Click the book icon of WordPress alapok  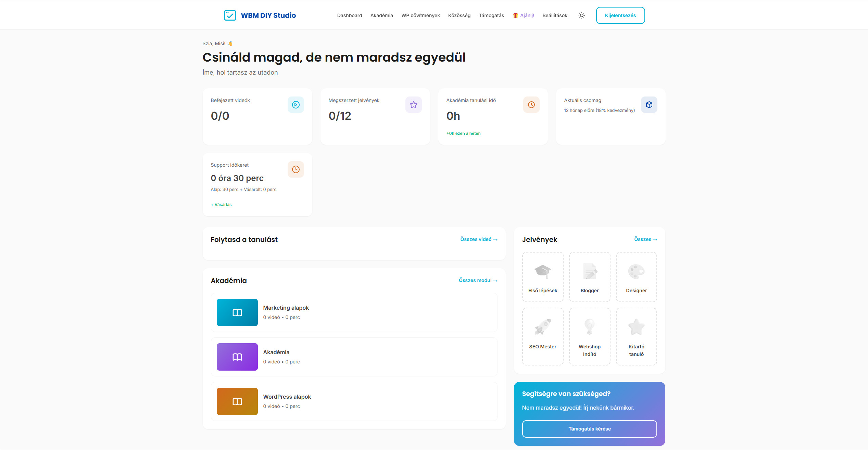click(x=237, y=401)
